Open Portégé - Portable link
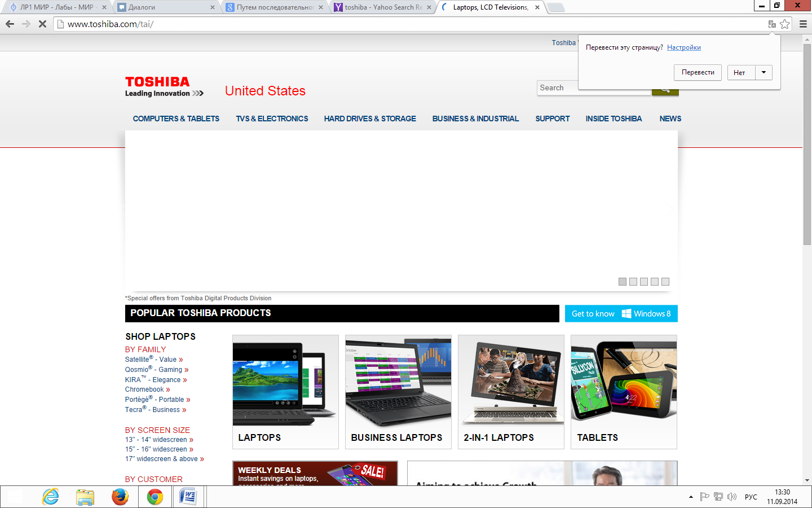Screen dimensions: 812x508 point(158,400)
